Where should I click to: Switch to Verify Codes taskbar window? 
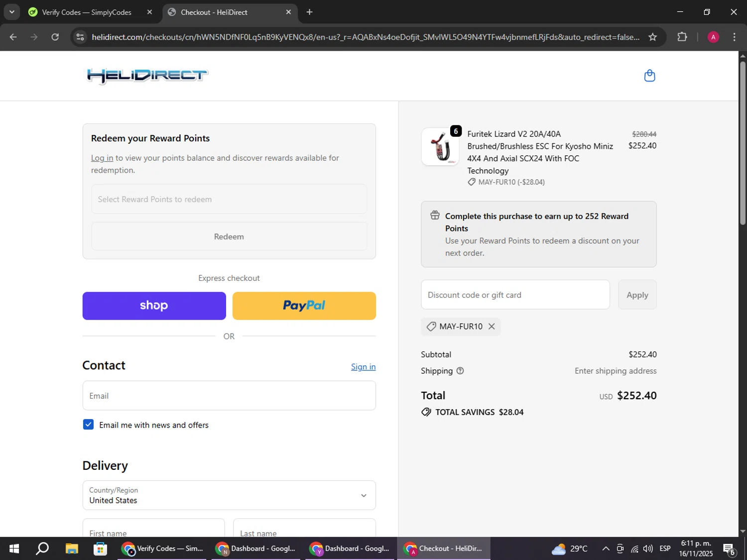162,549
